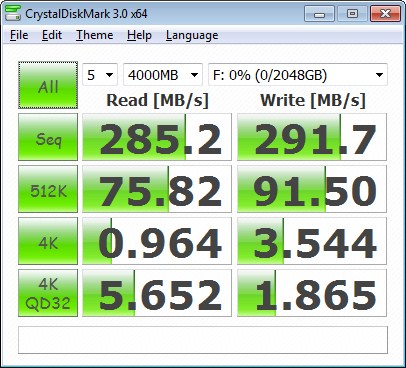Screen dimensions: 406x368
Task: Select the 4K QD32 read result 5.652
Action: (x=157, y=293)
